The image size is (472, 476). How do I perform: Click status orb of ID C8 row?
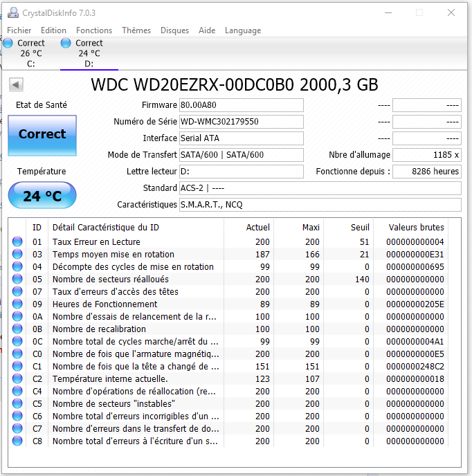[17, 441]
